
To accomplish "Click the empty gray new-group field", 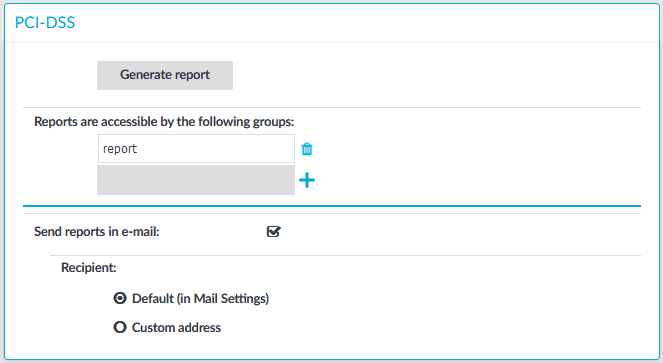I will click(196, 180).
